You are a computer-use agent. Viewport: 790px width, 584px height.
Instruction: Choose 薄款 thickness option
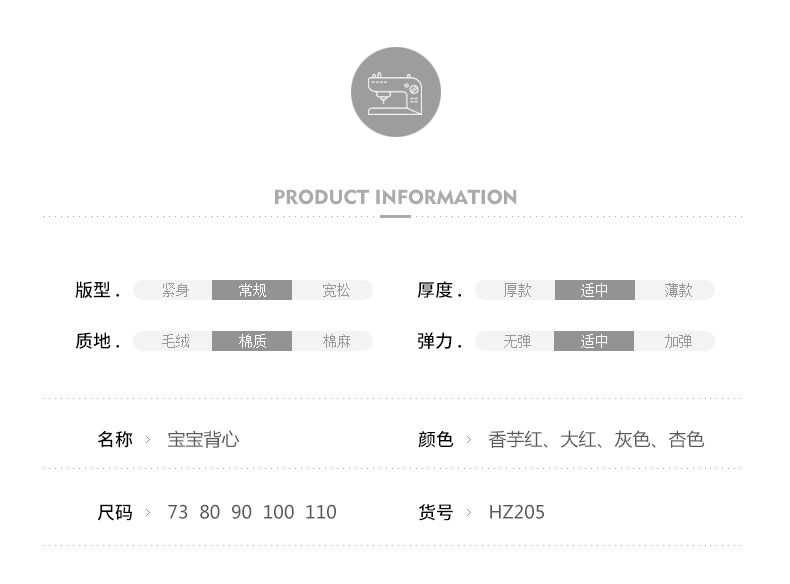(x=678, y=290)
